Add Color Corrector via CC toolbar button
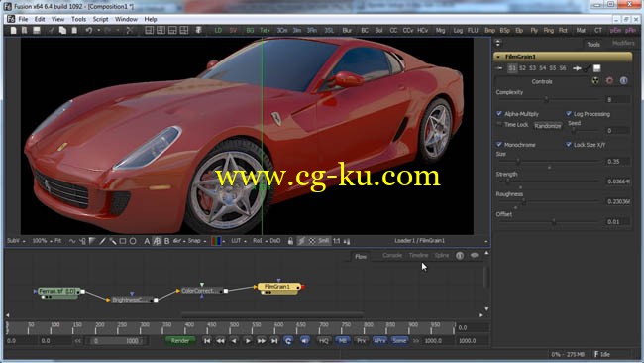Image resolution: width=644 pixels, height=363 pixels. [x=393, y=31]
